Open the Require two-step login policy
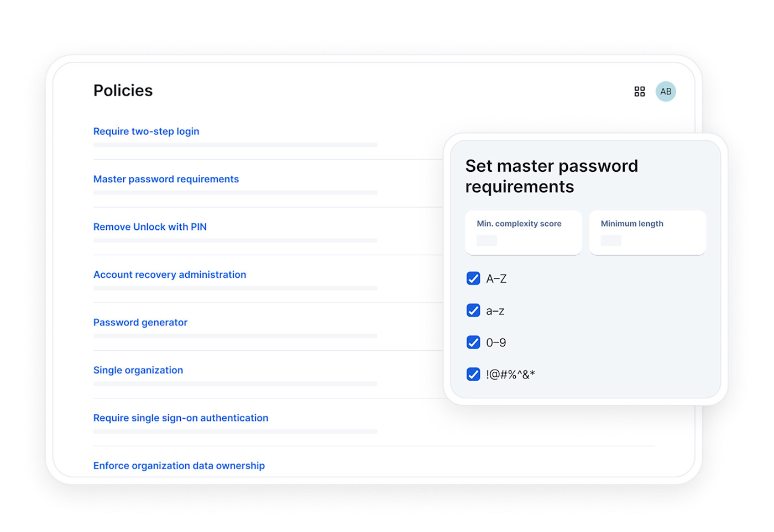 146,131
